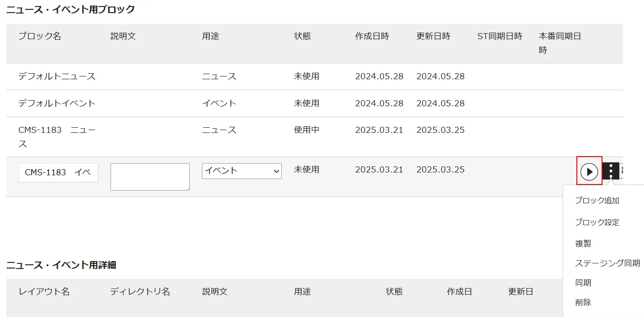Click 本番同期日時 column header

tap(560, 43)
